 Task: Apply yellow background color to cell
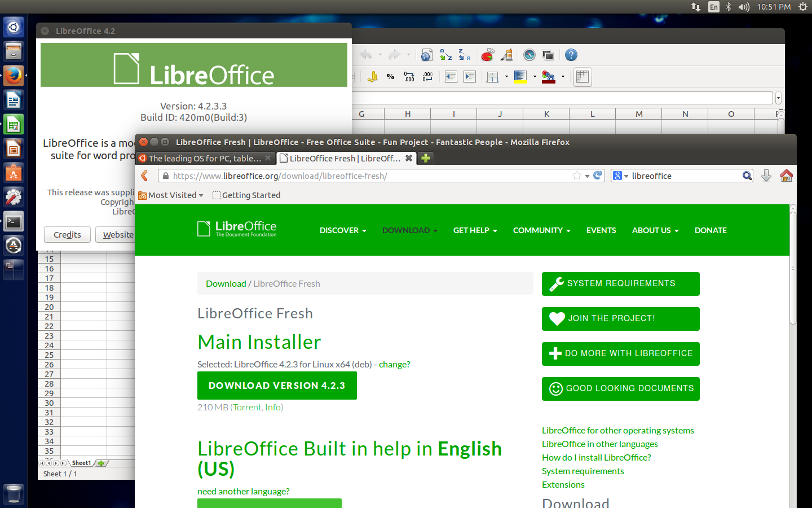coord(520,77)
